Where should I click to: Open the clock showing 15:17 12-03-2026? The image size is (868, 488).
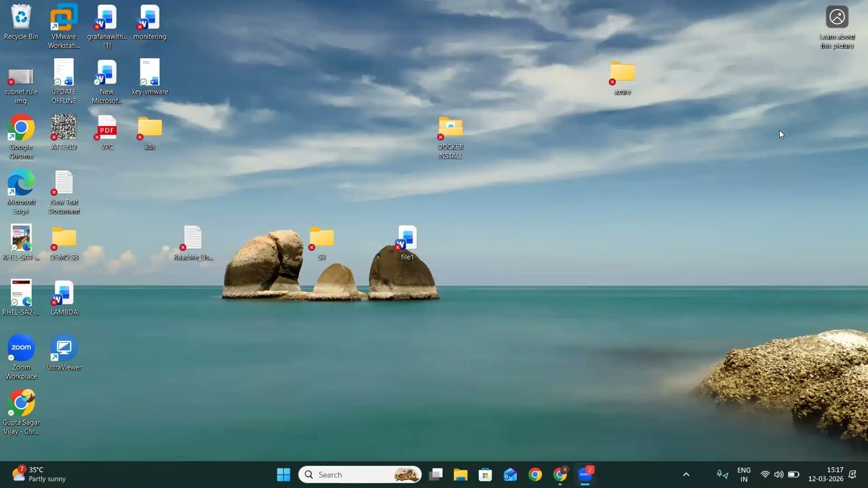coord(825,474)
